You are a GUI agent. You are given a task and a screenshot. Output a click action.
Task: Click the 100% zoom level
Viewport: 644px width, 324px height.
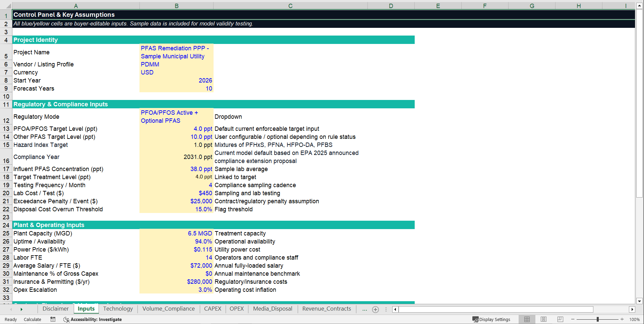click(x=634, y=319)
